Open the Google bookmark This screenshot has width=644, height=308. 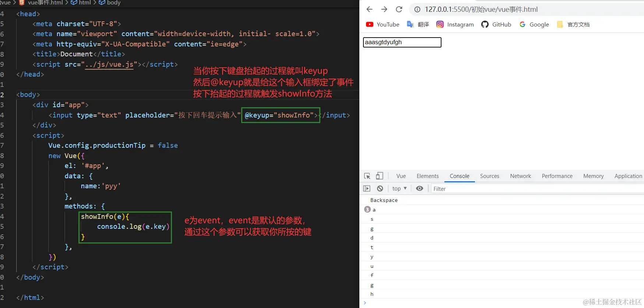click(x=534, y=24)
